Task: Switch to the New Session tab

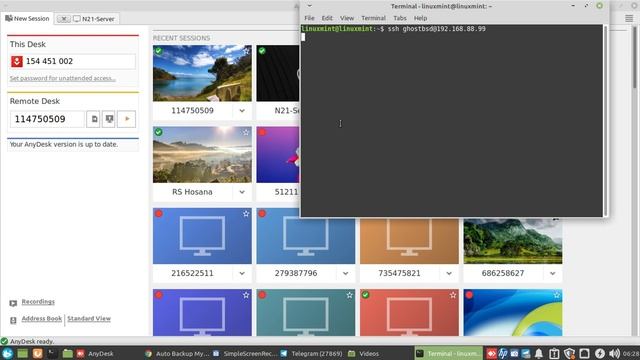Action: pyautogui.click(x=27, y=18)
